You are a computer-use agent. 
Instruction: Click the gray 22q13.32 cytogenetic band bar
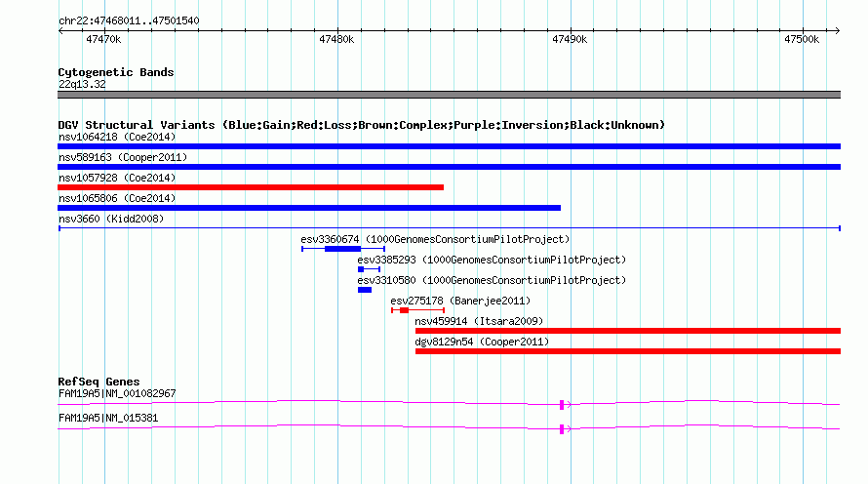tap(449, 95)
